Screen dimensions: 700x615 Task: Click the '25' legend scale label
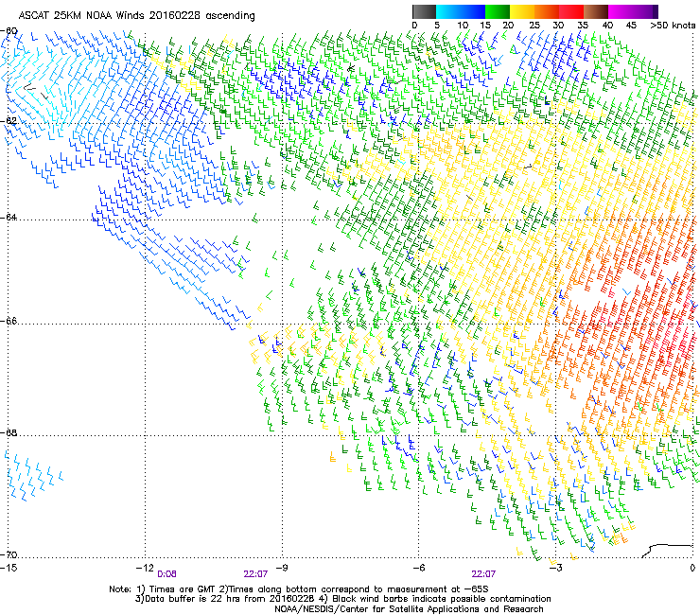coord(534,26)
